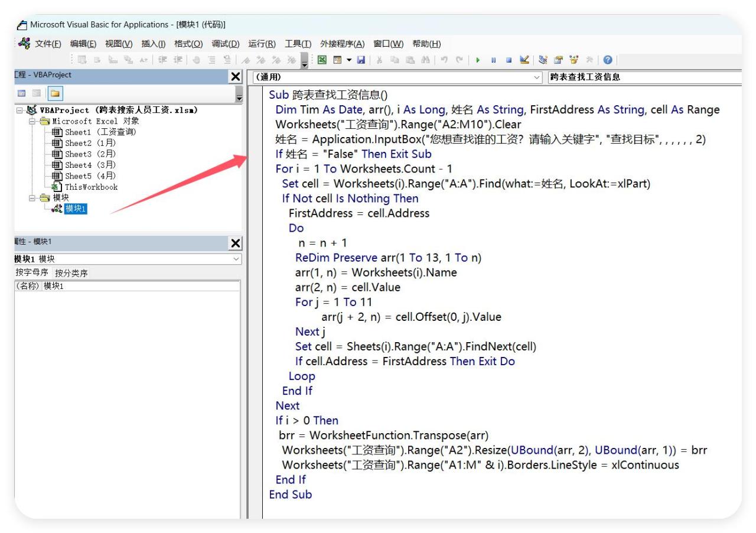This screenshot has width=756, height=533.
Task: Click the Paste toolbar icon
Action: tap(410, 60)
